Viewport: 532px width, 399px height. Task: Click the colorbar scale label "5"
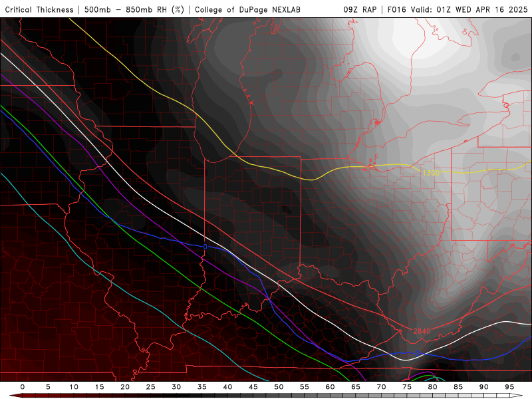[48, 387]
